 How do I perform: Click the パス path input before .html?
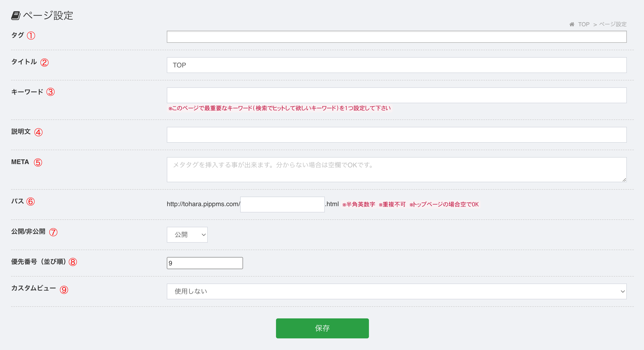283,205
